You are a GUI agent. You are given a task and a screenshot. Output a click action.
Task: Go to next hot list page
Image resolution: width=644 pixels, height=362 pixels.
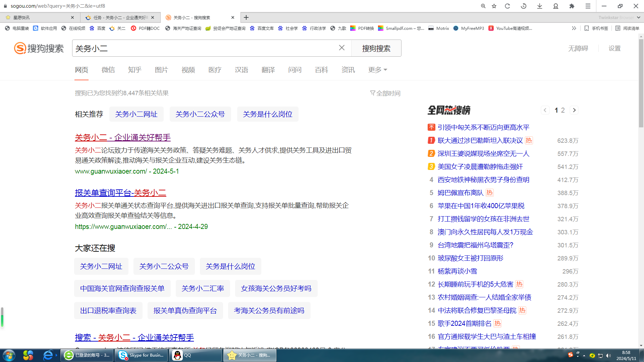pyautogui.click(x=574, y=110)
